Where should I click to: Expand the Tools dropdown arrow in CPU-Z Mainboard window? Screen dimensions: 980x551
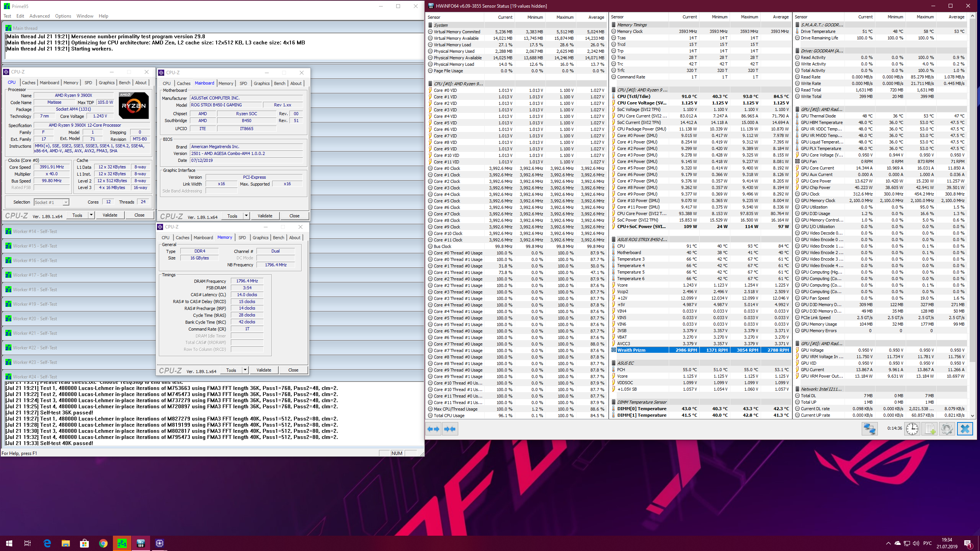tap(246, 216)
